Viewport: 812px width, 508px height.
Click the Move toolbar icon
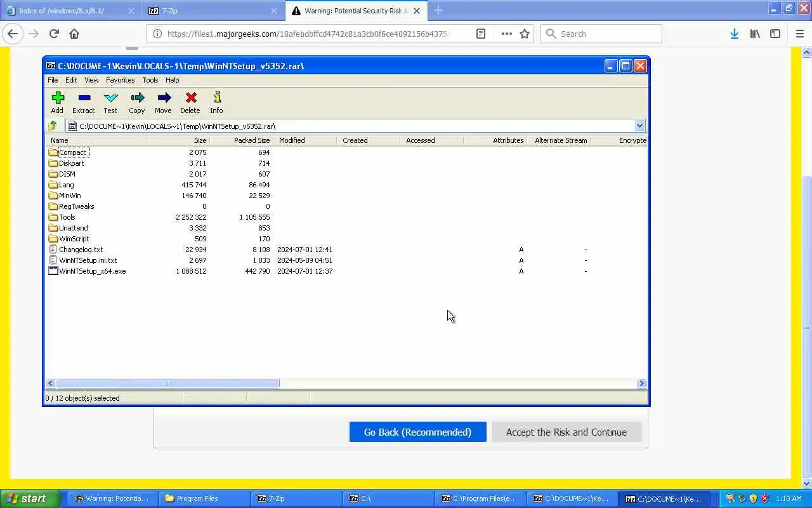point(164,98)
